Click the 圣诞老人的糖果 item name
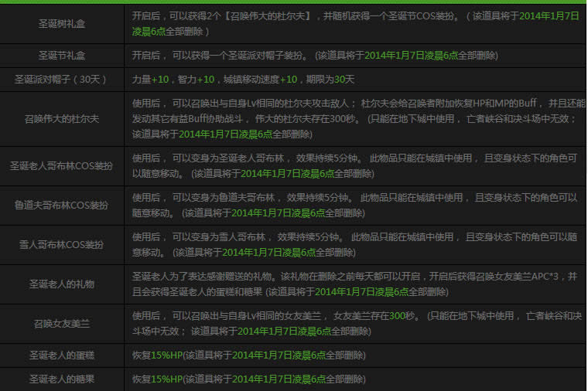The image size is (588, 391). pyautogui.click(x=62, y=379)
